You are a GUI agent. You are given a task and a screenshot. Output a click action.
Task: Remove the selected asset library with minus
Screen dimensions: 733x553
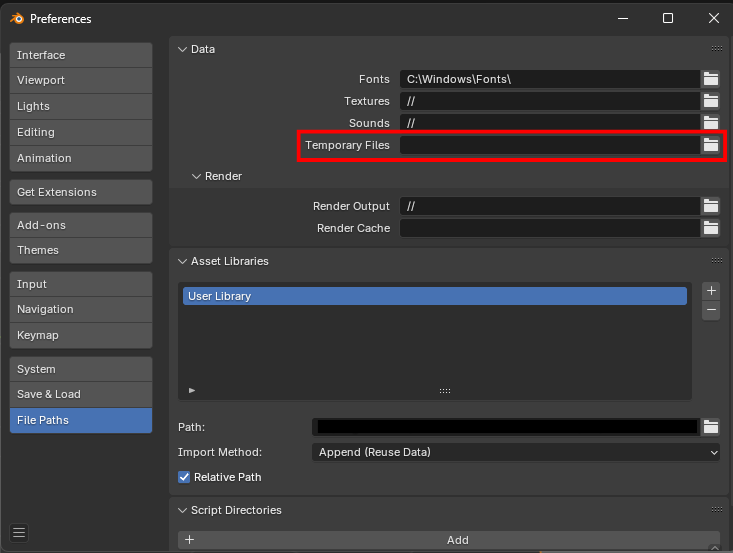[x=711, y=310]
